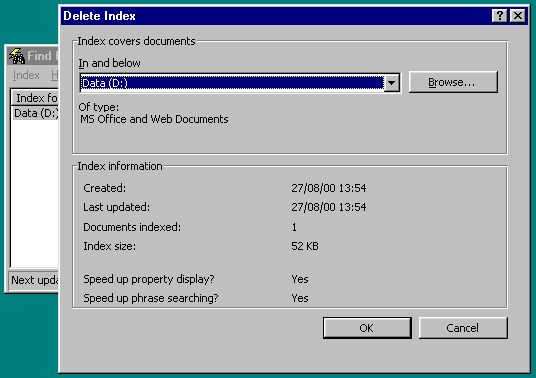Click the Speed up property display? Yes value

coord(300,279)
